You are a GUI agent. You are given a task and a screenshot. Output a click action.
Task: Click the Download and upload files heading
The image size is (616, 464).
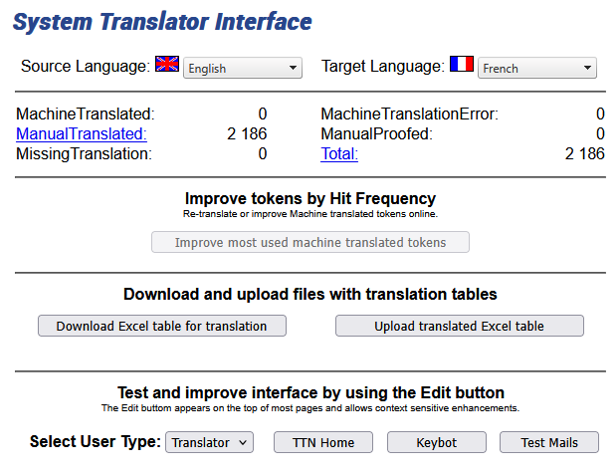pyautogui.click(x=310, y=294)
